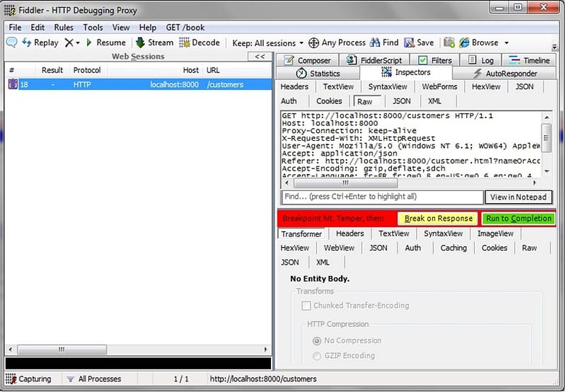This screenshot has width=566, height=392.
Task: Click the All Processes status filter
Action: pos(95,379)
